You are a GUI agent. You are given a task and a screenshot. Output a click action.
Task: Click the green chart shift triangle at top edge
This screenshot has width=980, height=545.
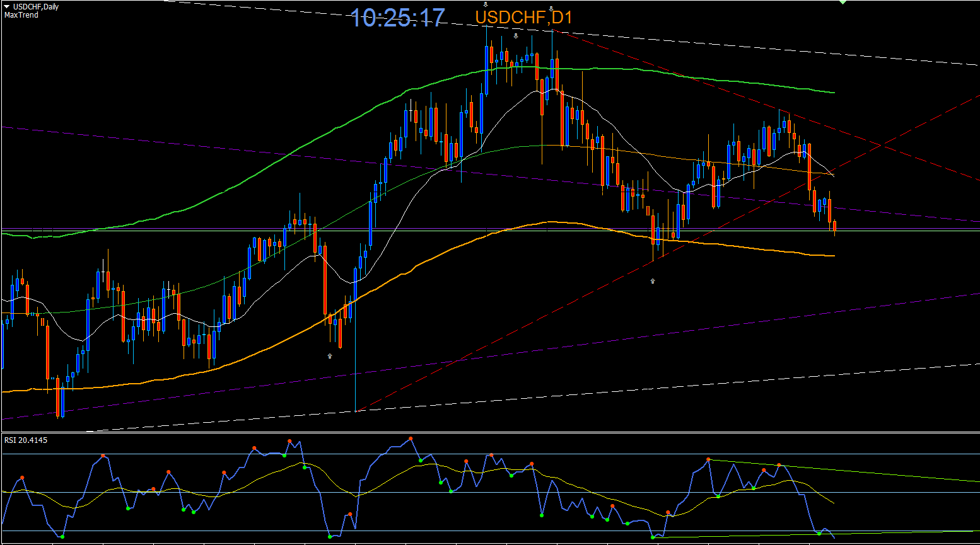point(843,3)
